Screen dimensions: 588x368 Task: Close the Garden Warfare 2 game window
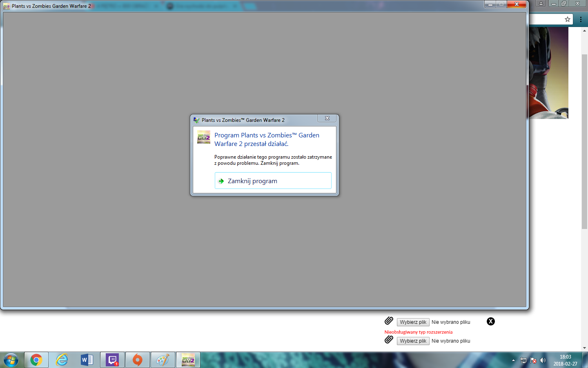517,4
